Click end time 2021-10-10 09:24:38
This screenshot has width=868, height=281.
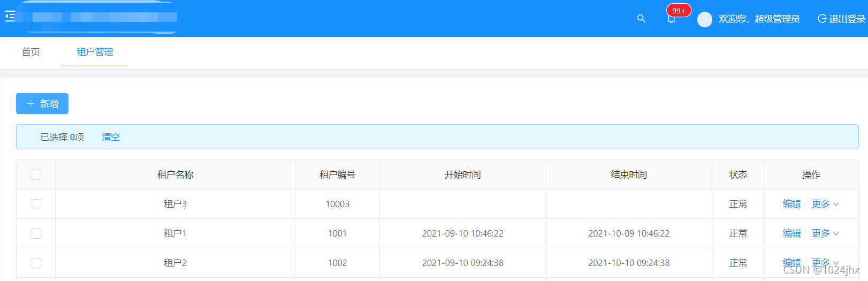[x=629, y=263]
